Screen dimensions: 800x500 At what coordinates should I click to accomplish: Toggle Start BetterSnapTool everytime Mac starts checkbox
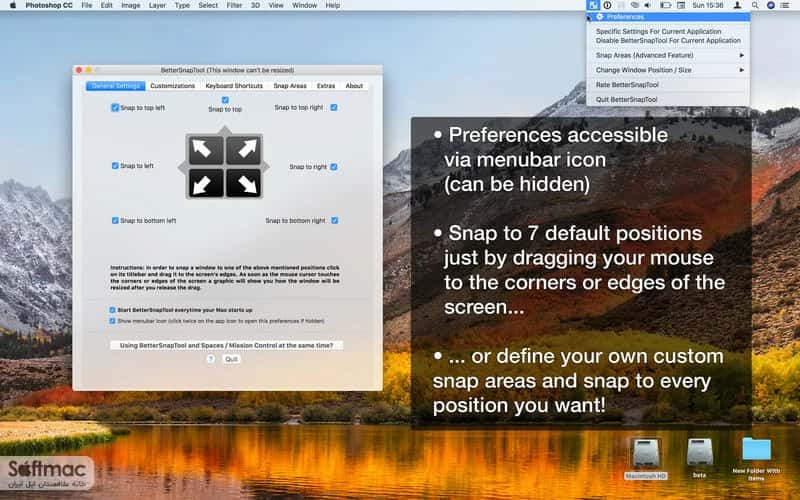point(112,310)
